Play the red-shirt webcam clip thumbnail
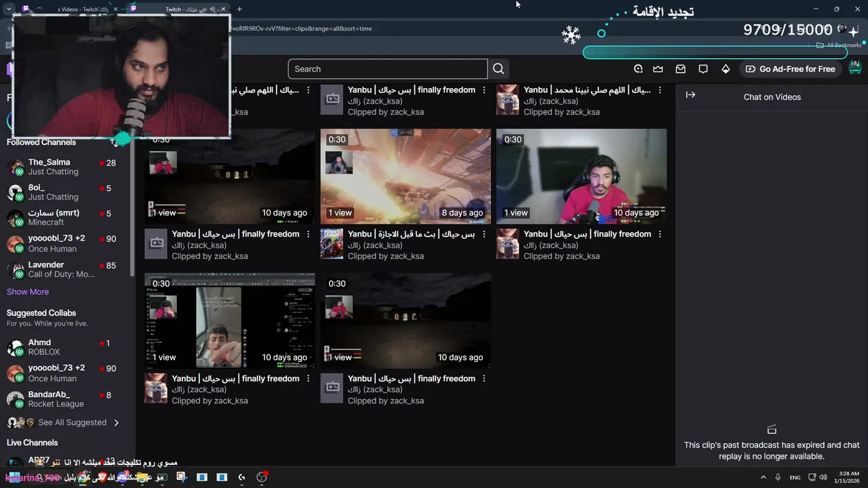 (x=581, y=176)
